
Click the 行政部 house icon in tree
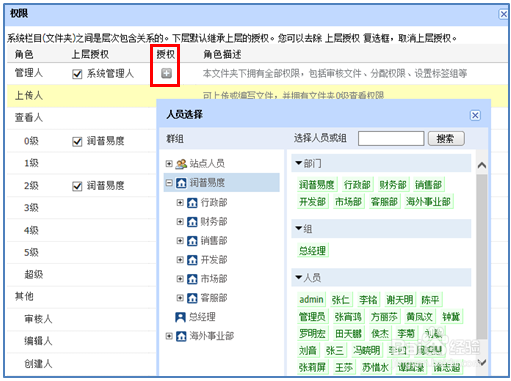(x=192, y=202)
